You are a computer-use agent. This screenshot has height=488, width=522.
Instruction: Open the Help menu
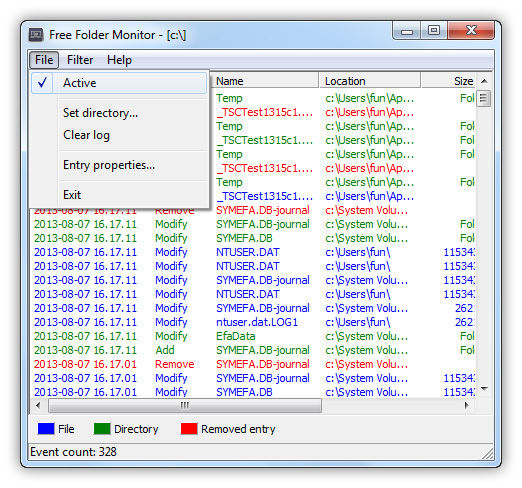(119, 60)
